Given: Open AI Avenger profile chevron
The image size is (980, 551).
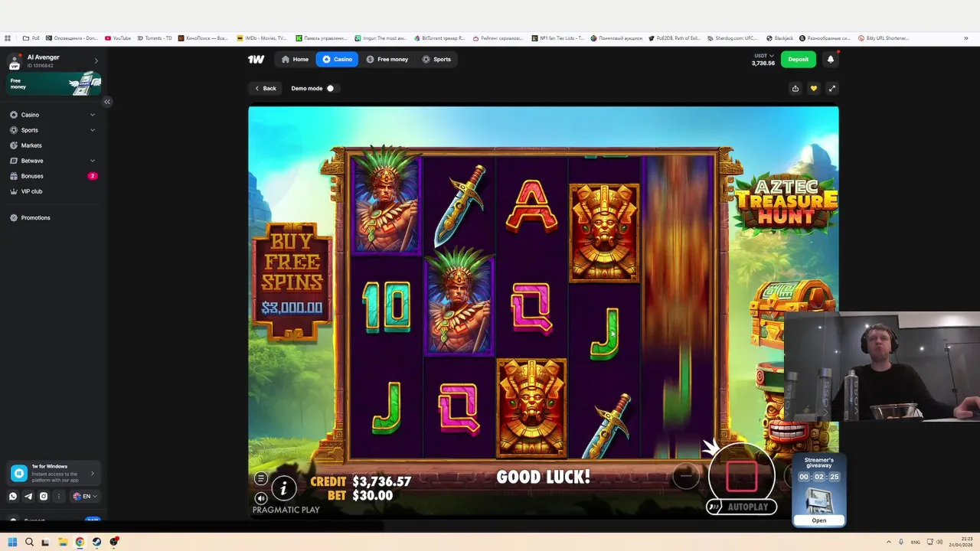Looking at the screenshot, I should (x=96, y=60).
